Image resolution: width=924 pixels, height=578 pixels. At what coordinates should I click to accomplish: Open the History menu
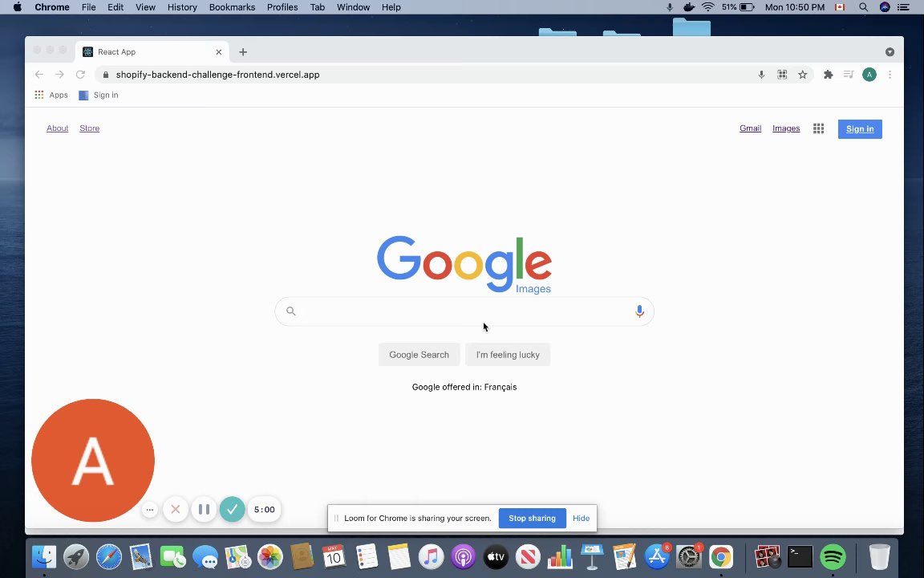click(182, 7)
